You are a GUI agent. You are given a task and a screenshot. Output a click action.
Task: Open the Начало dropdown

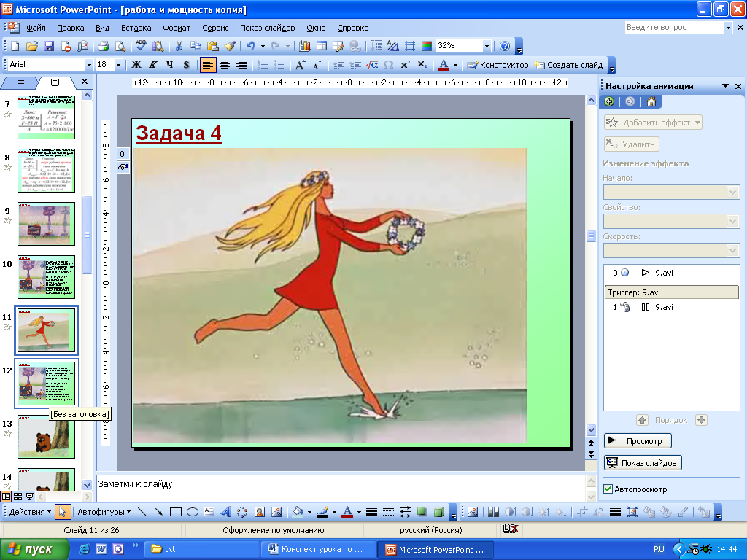tap(732, 192)
